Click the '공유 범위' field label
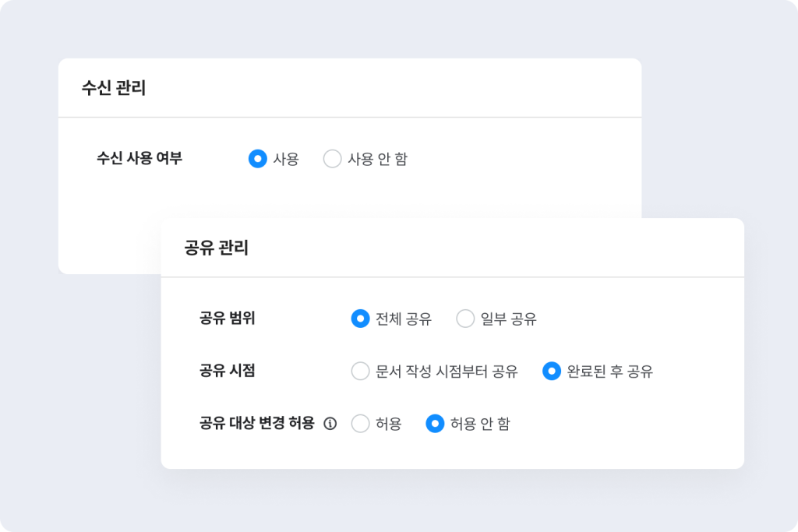This screenshot has width=798, height=532. coord(228,319)
